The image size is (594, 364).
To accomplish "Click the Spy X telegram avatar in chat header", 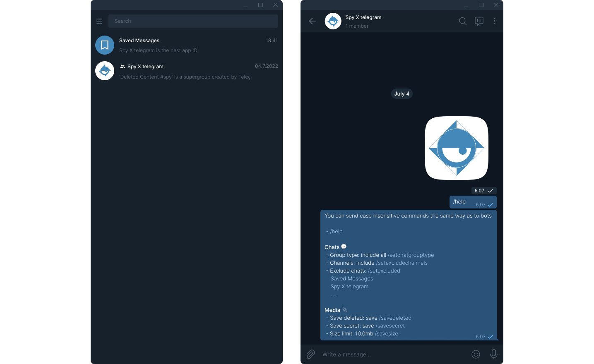I will coord(333,21).
